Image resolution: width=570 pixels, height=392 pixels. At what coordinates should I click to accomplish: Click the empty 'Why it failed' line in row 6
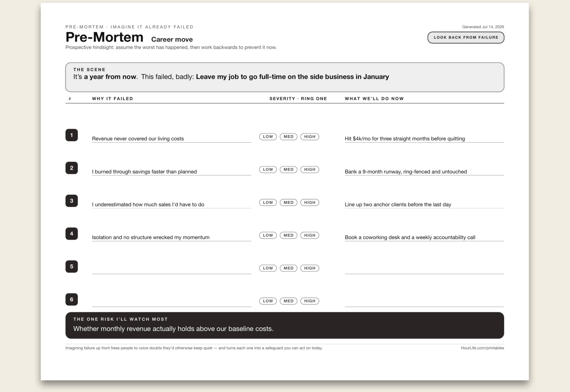click(172, 302)
